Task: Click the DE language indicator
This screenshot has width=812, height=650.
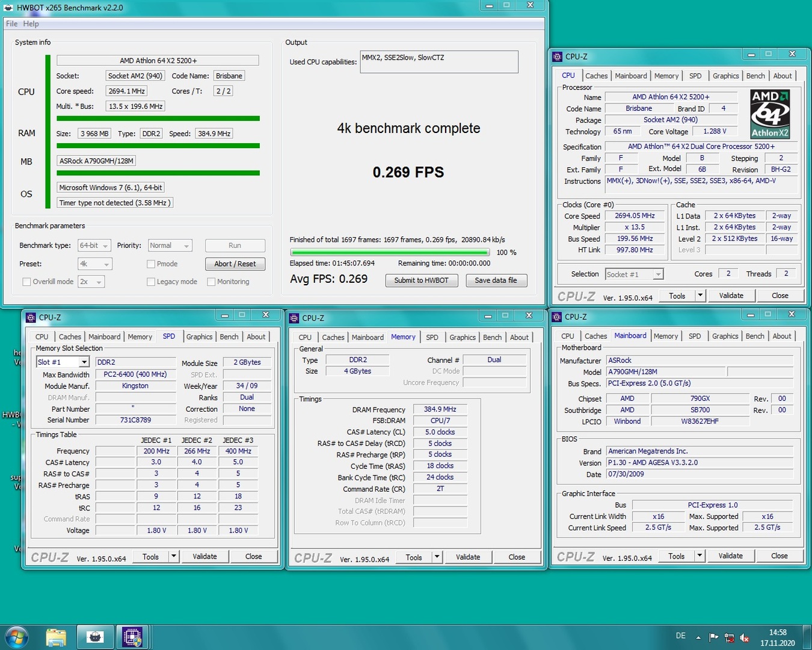Action: pos(681,636)
